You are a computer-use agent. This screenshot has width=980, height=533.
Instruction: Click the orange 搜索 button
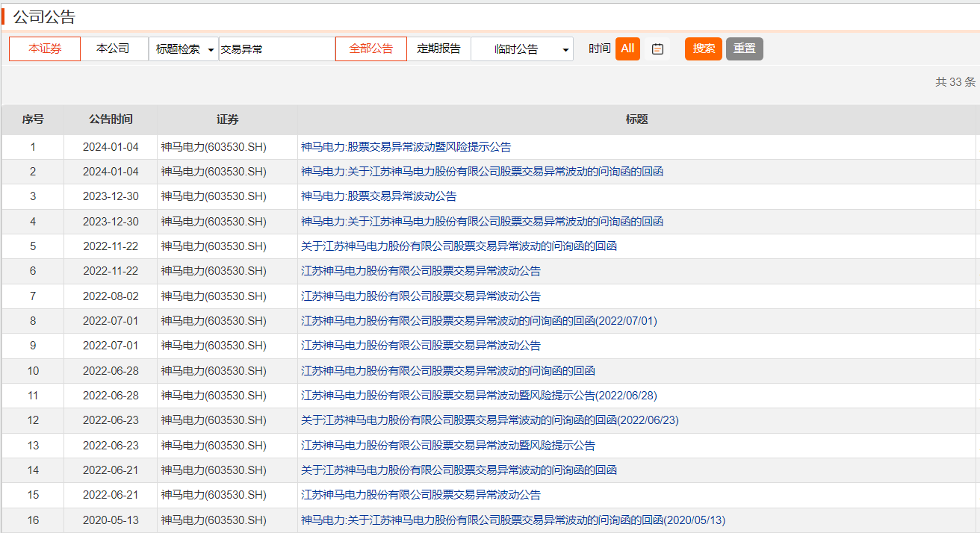(704, 49)
